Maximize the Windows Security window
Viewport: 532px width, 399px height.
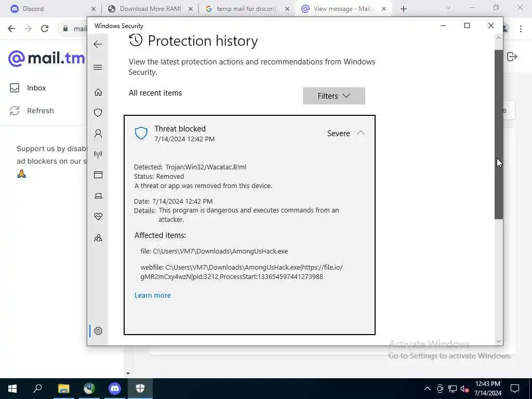[467, 25]
